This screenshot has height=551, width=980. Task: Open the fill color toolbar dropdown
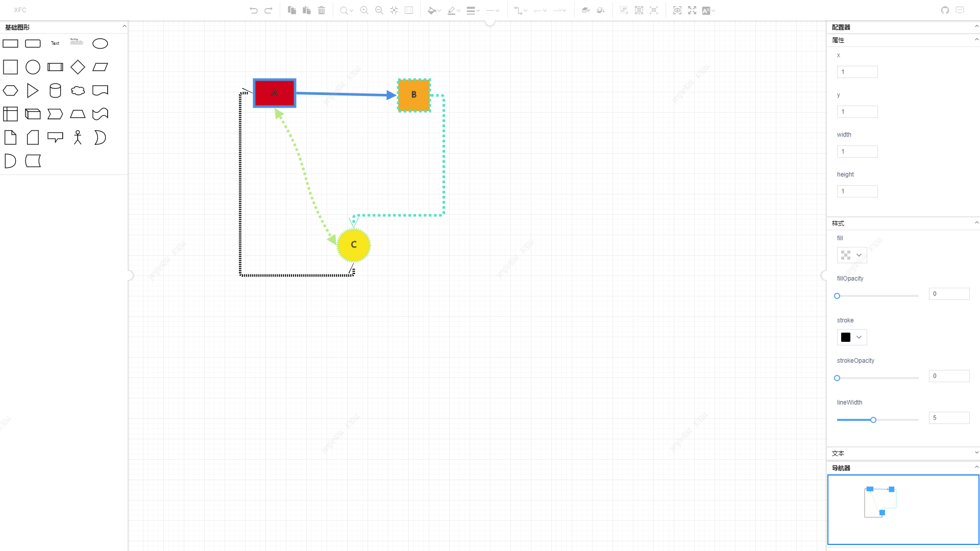(x=434, y=10)
